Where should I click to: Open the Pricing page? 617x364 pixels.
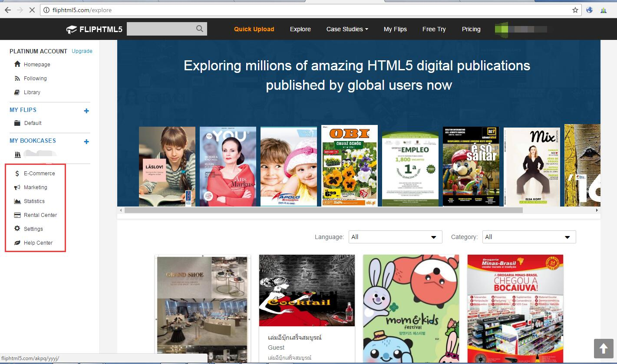click(471, 29)
